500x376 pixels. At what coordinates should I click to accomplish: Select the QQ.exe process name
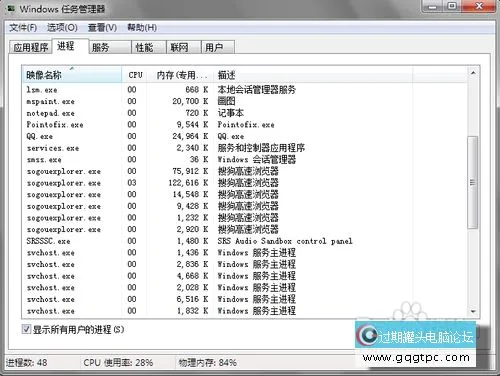[x=39, y=136]
